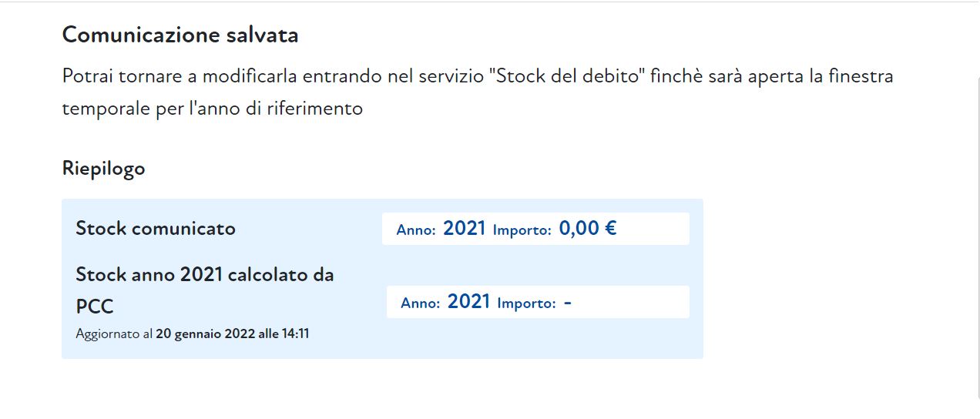Click the "Stock comunicato" row label
980x419 pixels.
click(x=156, y=229)
